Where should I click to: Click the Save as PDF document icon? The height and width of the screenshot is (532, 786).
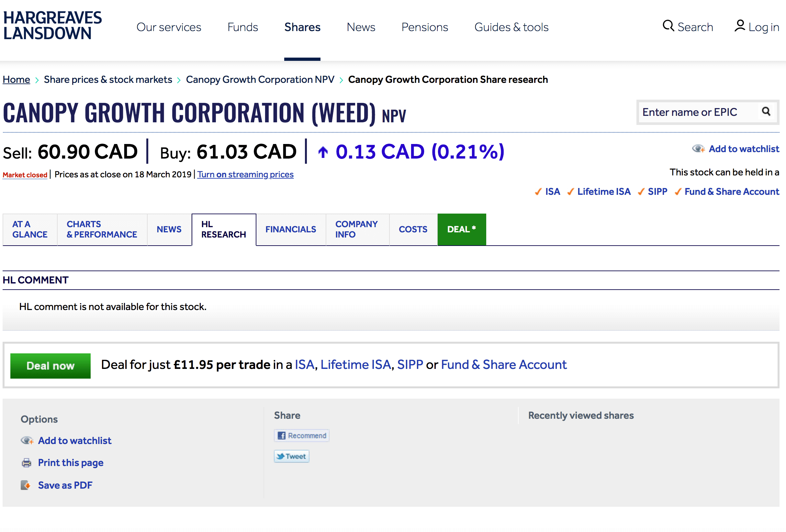coord(26,485)
